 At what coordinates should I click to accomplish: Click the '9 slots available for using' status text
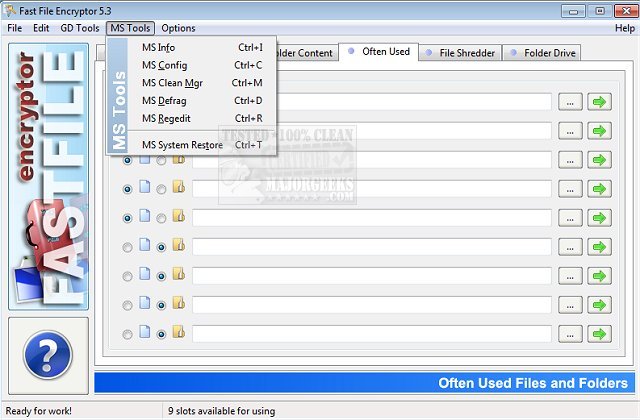tap(222, 411)
